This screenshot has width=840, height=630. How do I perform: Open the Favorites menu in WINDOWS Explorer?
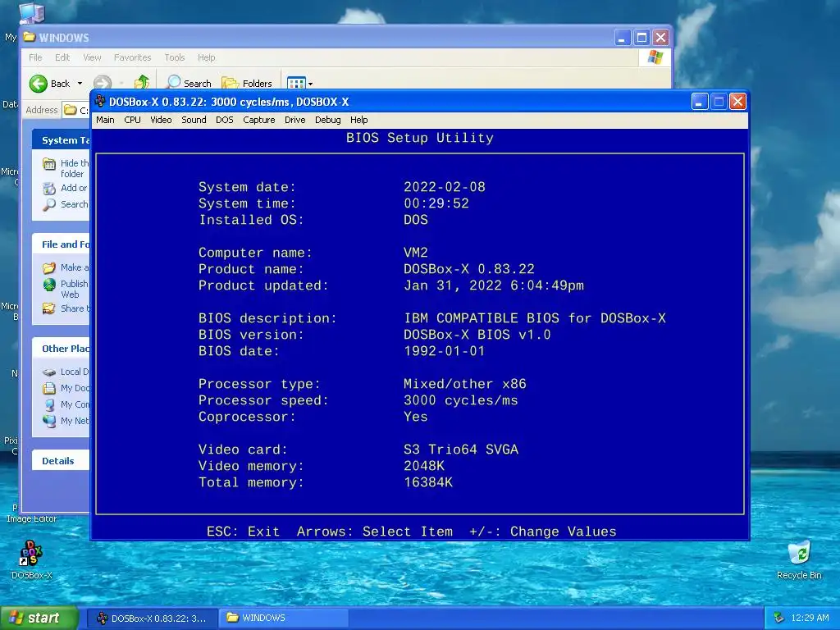pos(132,57)
